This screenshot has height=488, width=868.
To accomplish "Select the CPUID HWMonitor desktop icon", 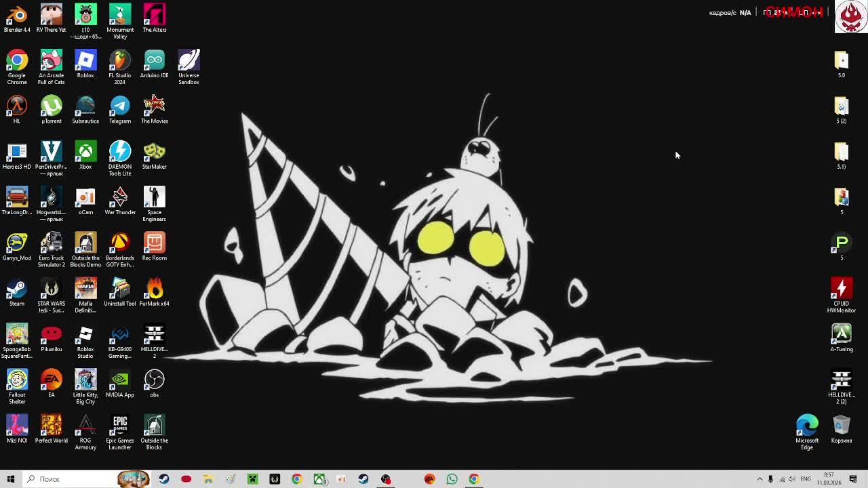I will [842, 296].
